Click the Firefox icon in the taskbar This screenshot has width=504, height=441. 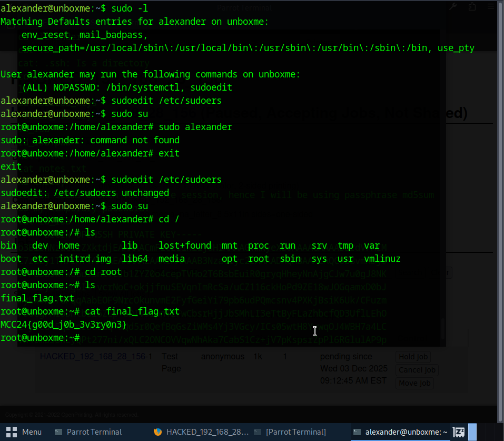pyautogui.click(x=157, y=432)
